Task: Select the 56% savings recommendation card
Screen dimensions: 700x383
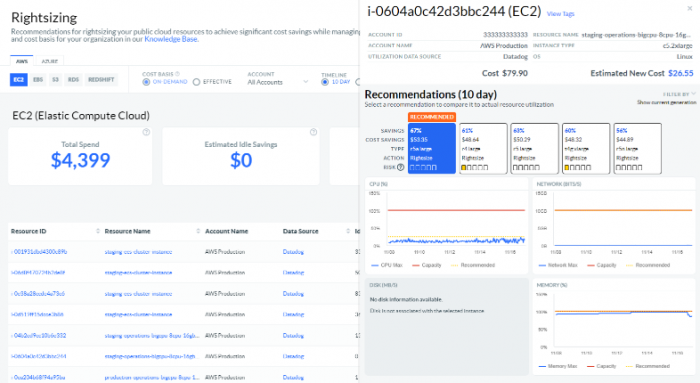Action: (x=638, y=148)
